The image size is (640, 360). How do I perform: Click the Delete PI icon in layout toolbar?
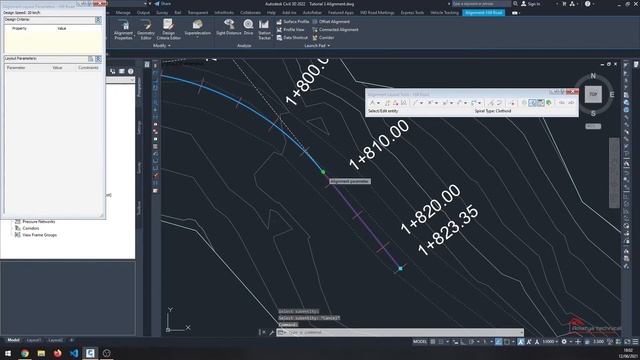[395, 103]
